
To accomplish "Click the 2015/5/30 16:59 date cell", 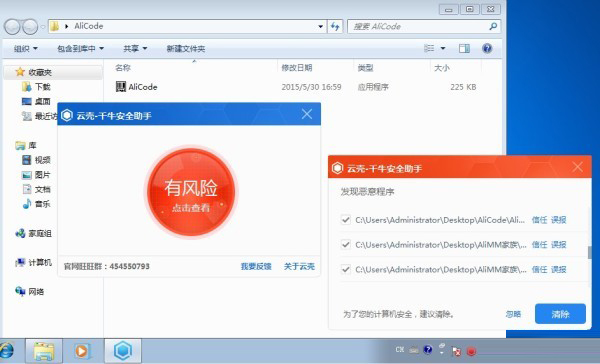I will [311, 87].
